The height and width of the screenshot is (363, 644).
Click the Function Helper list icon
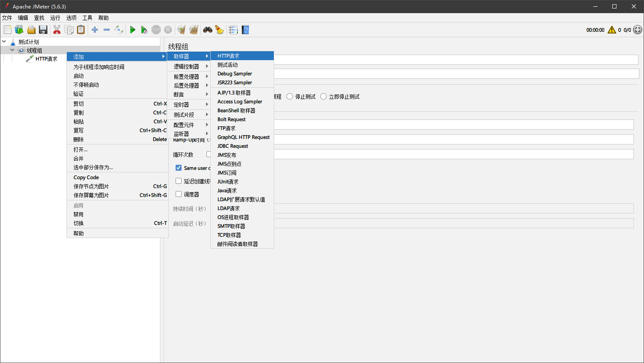pos(233,30)
